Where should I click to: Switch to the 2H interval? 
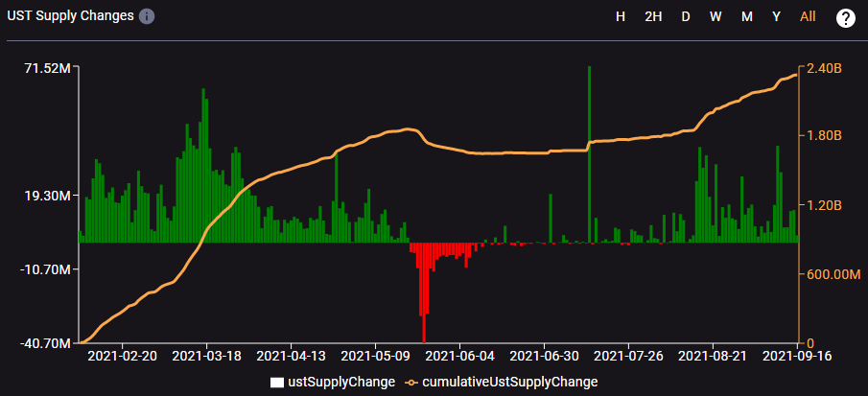coord(652,17)
